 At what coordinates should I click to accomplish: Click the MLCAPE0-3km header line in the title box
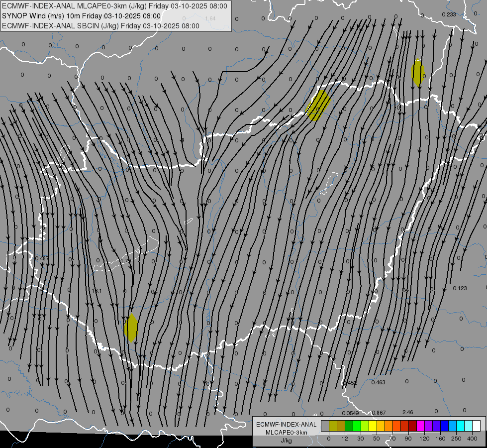tap(114, 6)
